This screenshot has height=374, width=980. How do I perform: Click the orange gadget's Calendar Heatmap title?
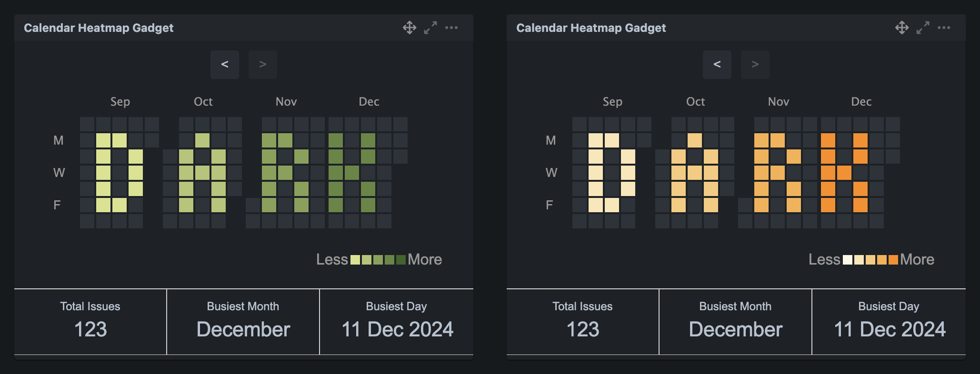(591, 28)
